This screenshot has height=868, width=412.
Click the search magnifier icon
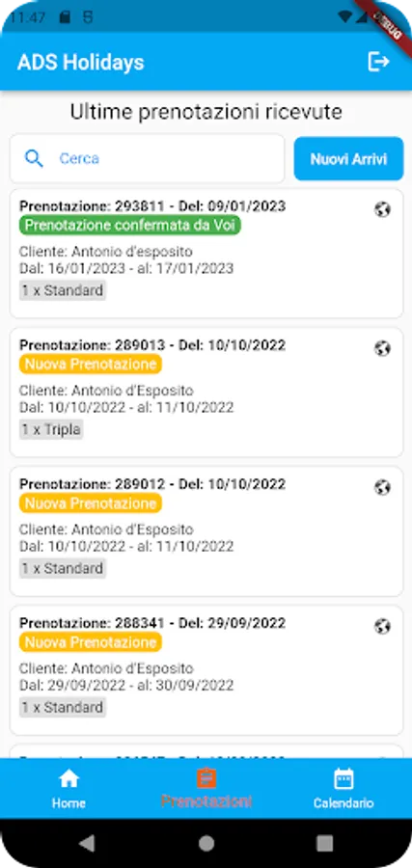pos(35,159)
